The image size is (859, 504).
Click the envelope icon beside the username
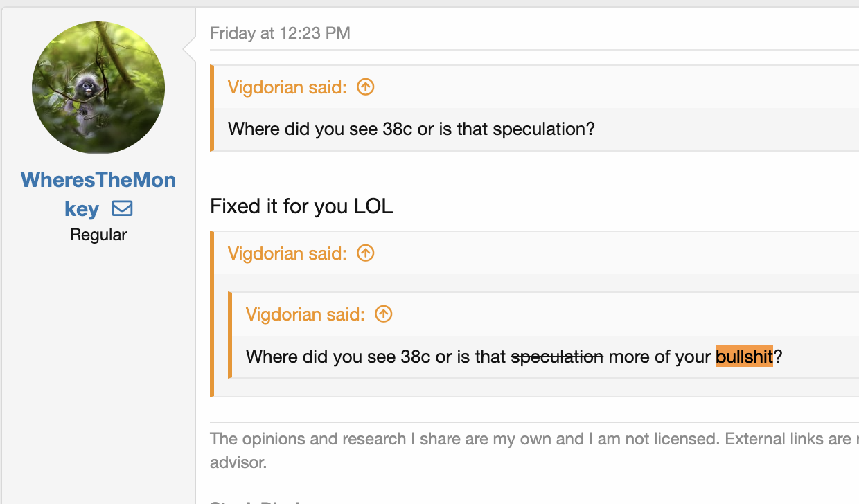point(122,208)
